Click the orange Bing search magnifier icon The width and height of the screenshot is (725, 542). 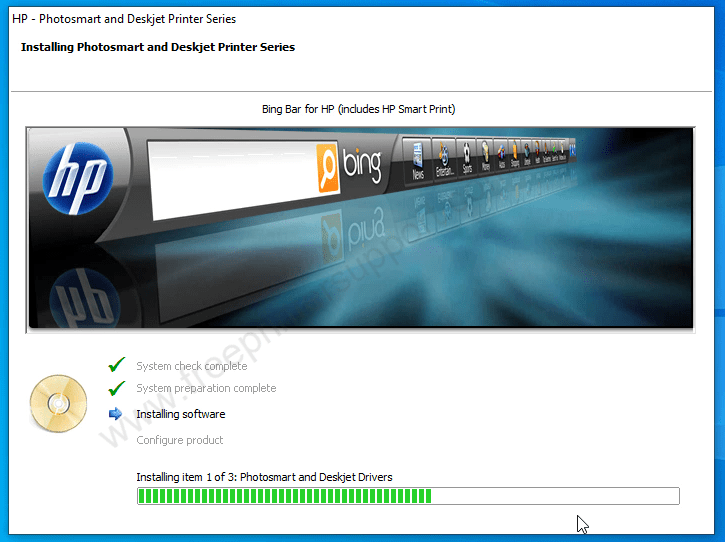(x=328, y=167)
